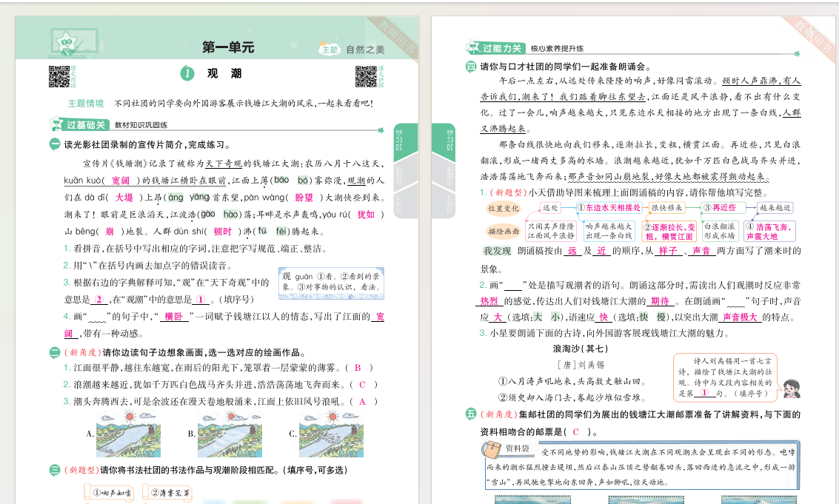Click poem line ①八月涛声吼地来
The width and height of the screenshot is (839, 504).
pos(572,381)
